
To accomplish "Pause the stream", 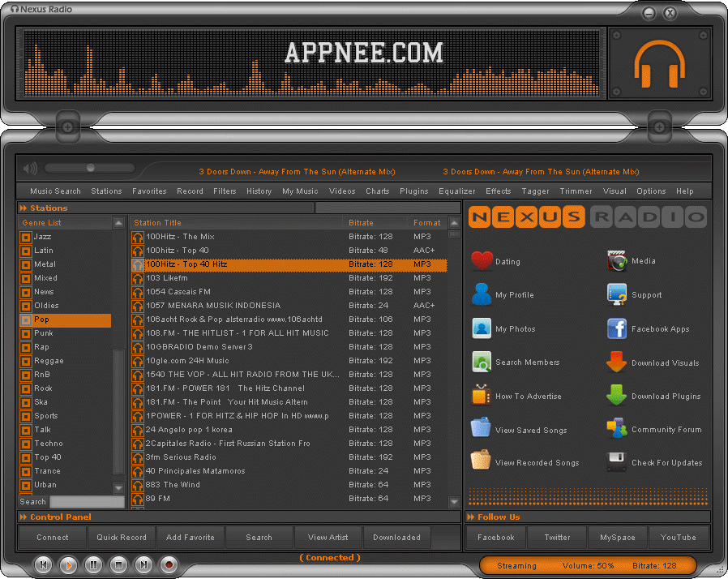I will coord(93,564).
